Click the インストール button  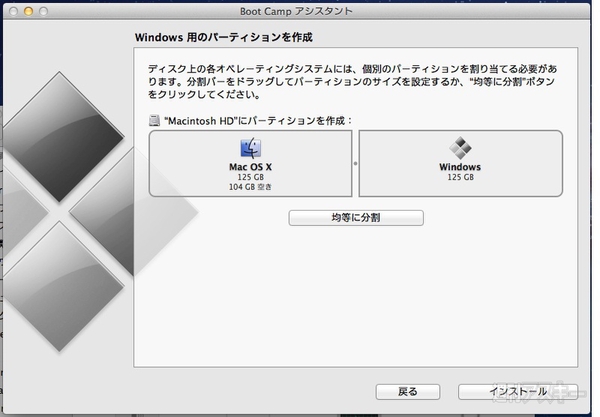pos(518,392)
